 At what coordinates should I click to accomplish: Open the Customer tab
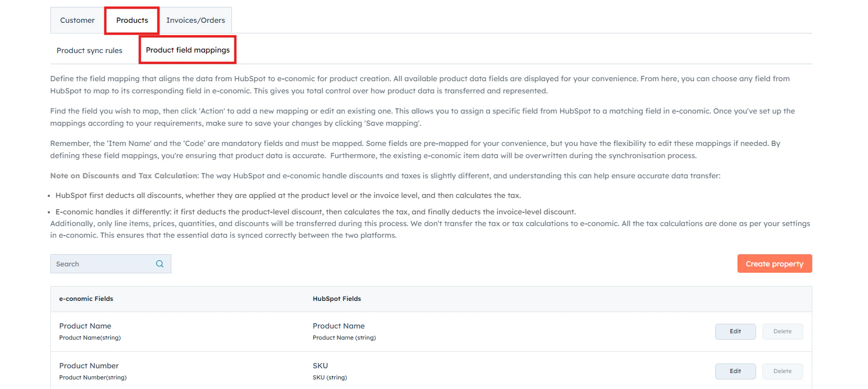[77, 20]
